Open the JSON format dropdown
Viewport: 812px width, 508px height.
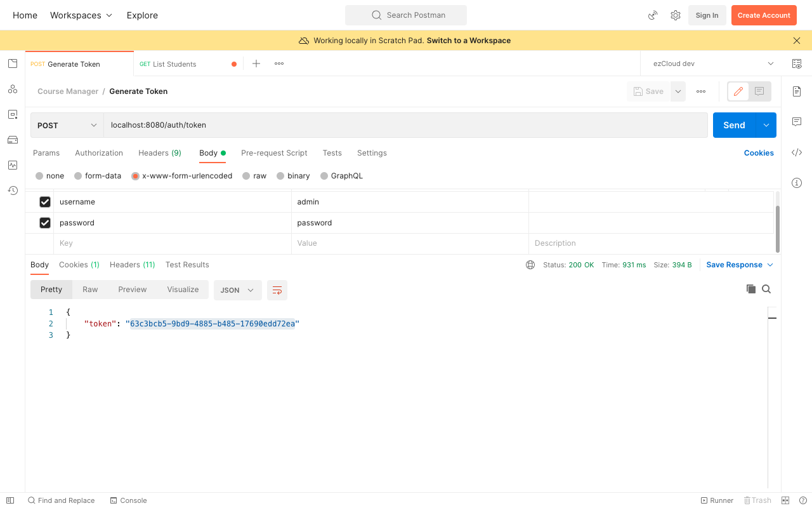pyautogui.click(x=237, y=290)
